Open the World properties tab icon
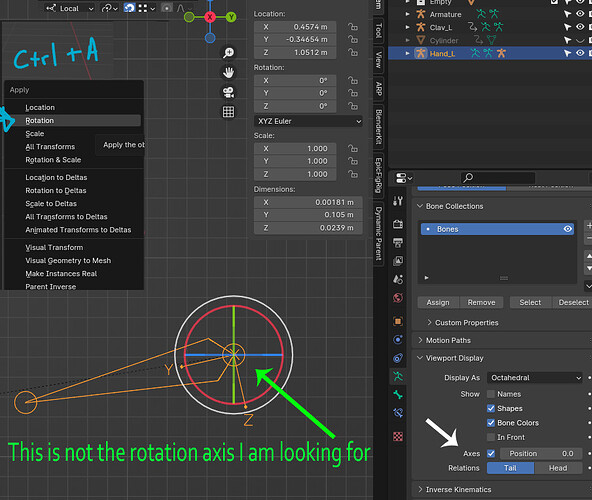 click(x=398, y=298)
